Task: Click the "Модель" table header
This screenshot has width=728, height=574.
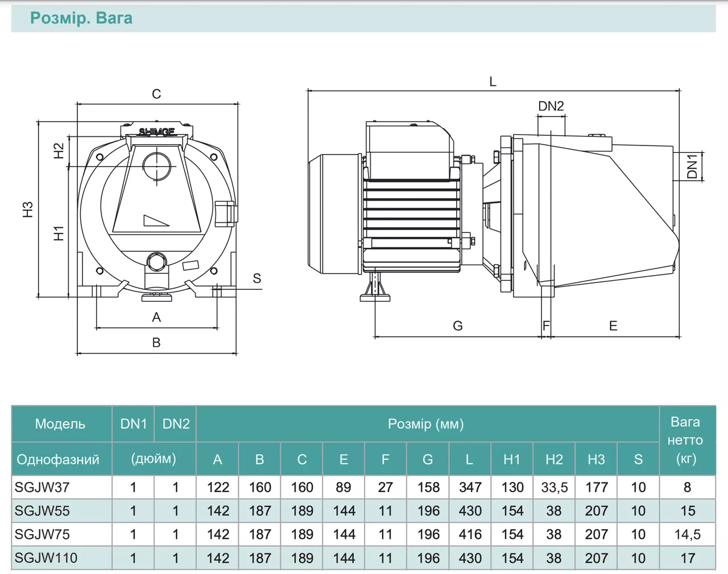Action: point(60,424)
